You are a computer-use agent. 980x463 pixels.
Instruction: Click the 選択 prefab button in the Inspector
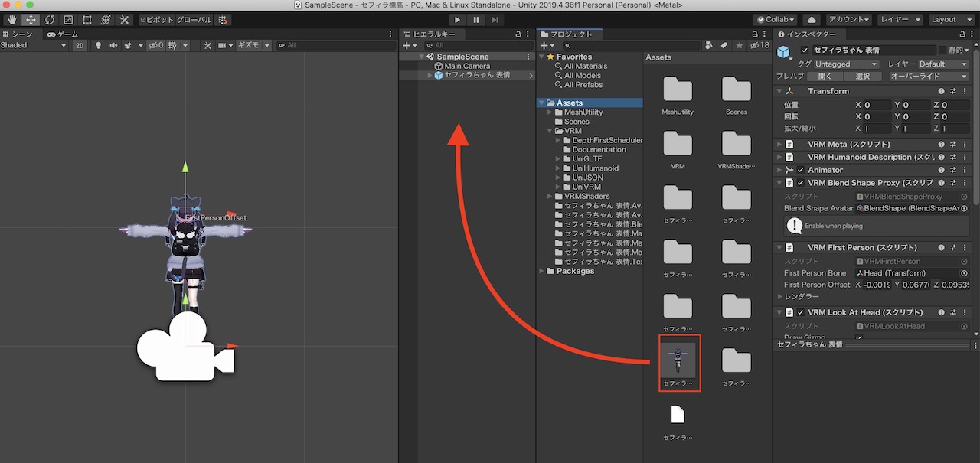(864, 76)
